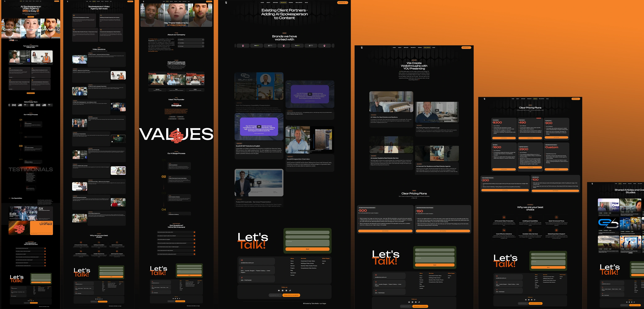The width and height of the screenshot is (644, 309).
Task: Click email envelope icon in Projects page footer
Action: [242, 260]
